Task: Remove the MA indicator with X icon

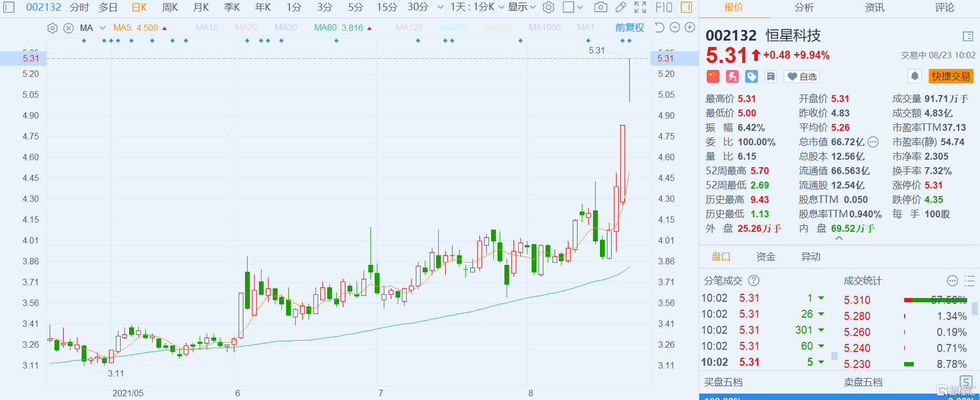Action: pyautogui.click(x=68, y=28)
